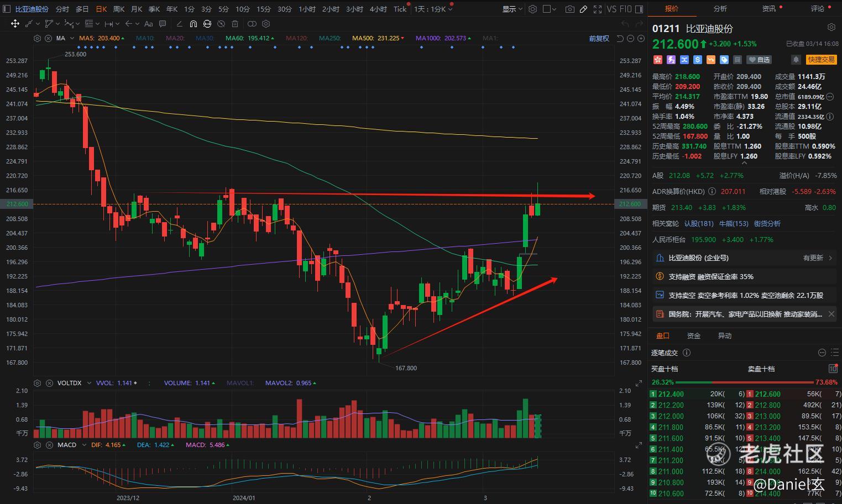Add a comment bubble annotation
The image size is (842, 504).
[163, 24]
